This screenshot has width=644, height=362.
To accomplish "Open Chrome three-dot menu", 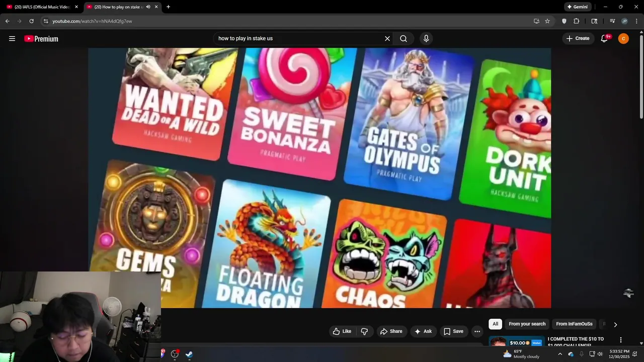I will pos(636,21).
